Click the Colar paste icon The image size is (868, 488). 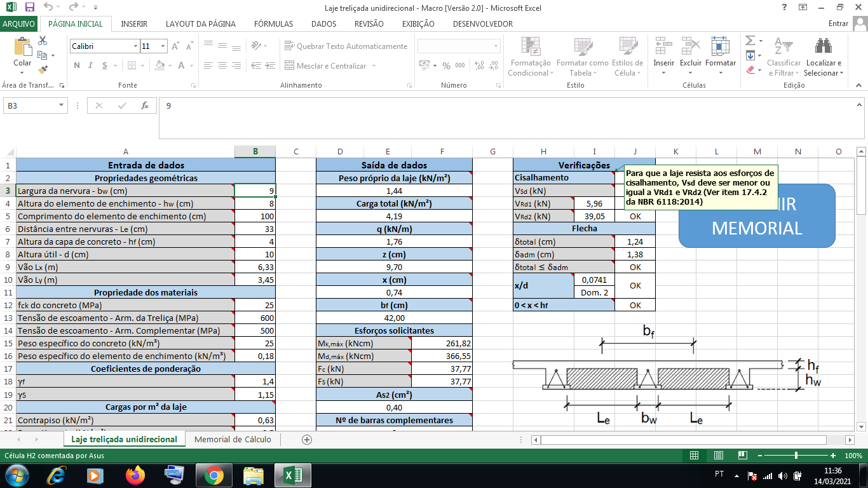(22, 48)
